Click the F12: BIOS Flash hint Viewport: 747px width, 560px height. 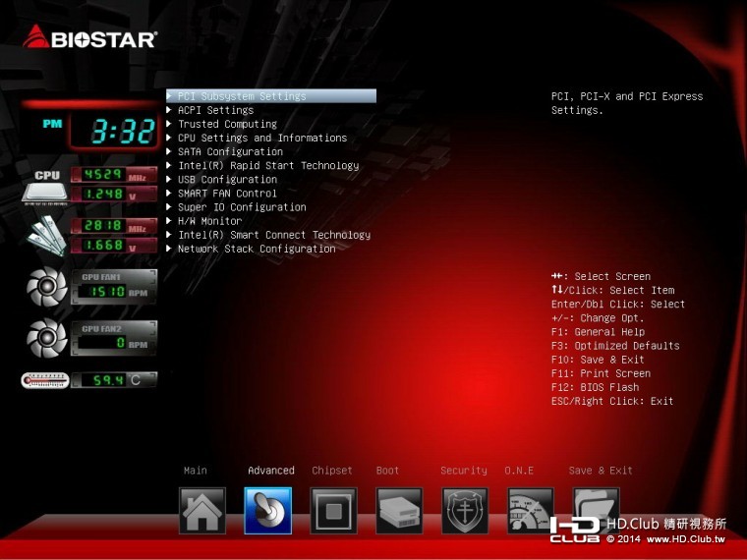pyautogui.click(x=595, y=387)
